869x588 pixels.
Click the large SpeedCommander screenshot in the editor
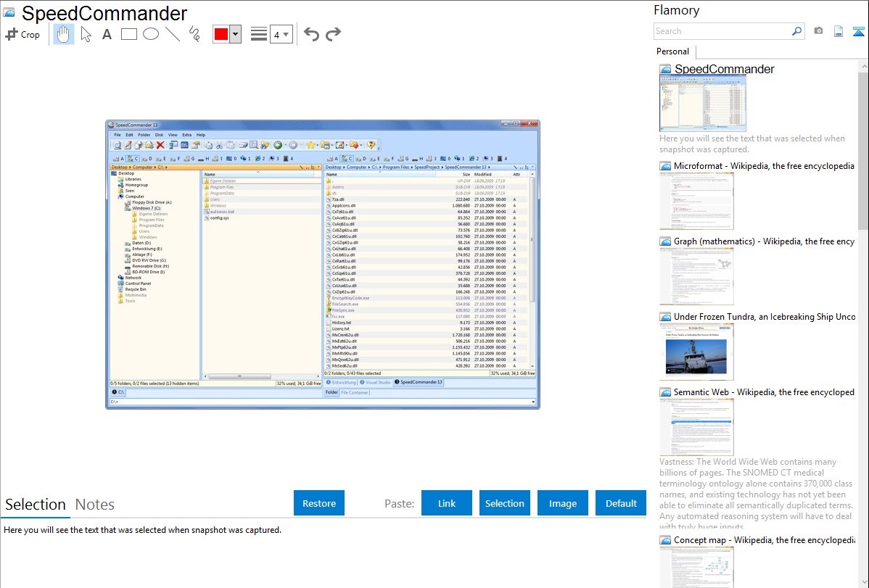[323, 265]
